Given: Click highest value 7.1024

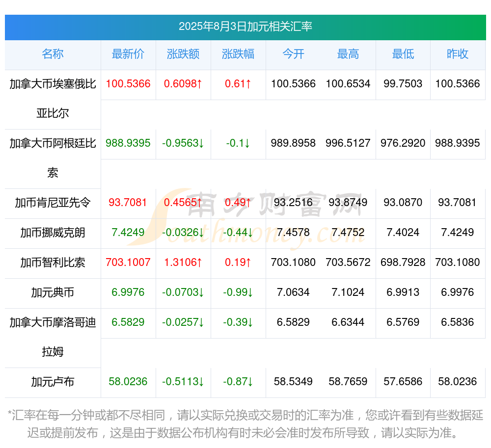Looking at the screenshot, I should click(348, 292).
